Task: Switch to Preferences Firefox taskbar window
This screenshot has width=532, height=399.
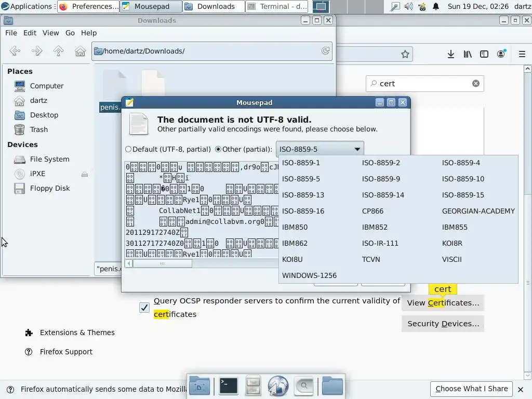Action: click(x=88, y=6)
